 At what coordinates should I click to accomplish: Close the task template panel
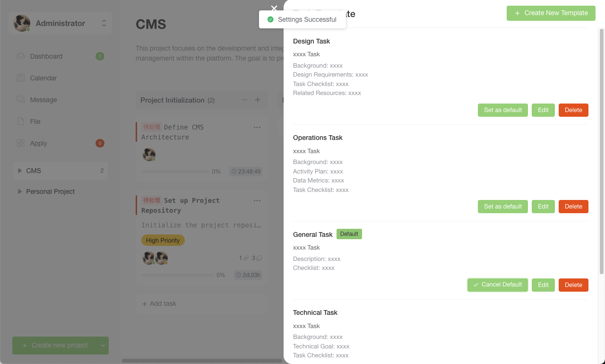(274, 8)
